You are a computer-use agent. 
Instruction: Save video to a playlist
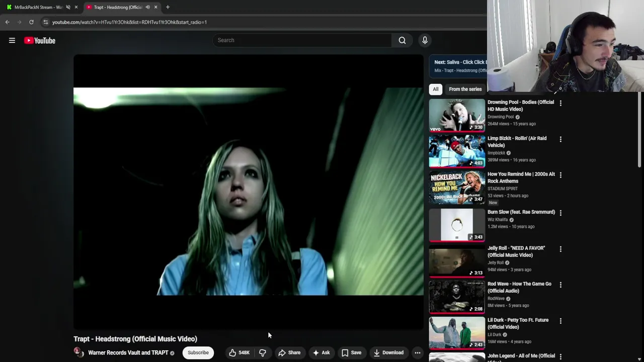click(x=351, y=352)
